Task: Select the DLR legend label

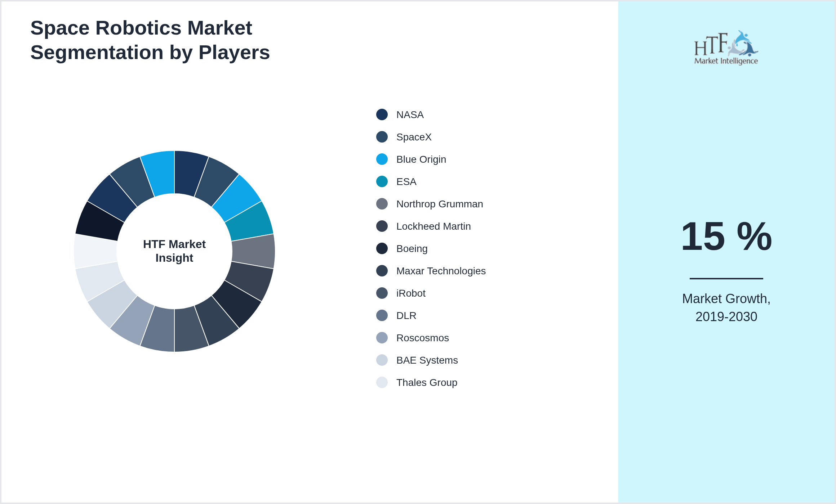Action: [x=406, y=316]
